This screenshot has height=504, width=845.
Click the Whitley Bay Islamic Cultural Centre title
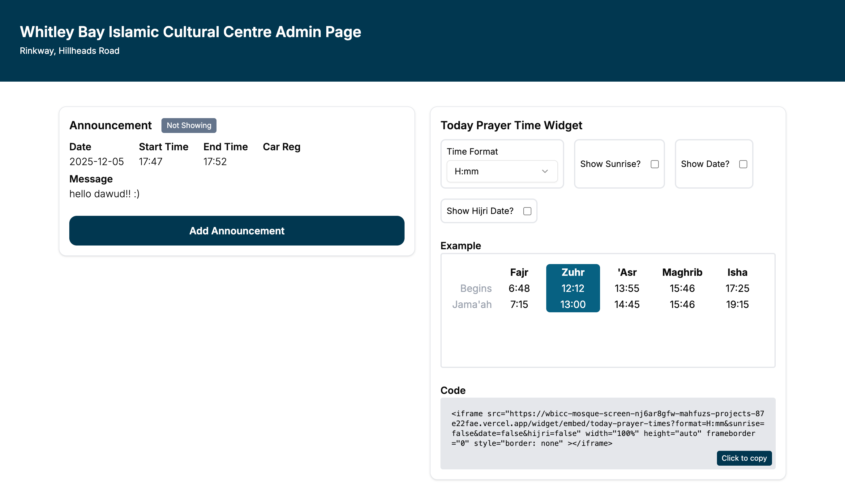click(190, 32)
